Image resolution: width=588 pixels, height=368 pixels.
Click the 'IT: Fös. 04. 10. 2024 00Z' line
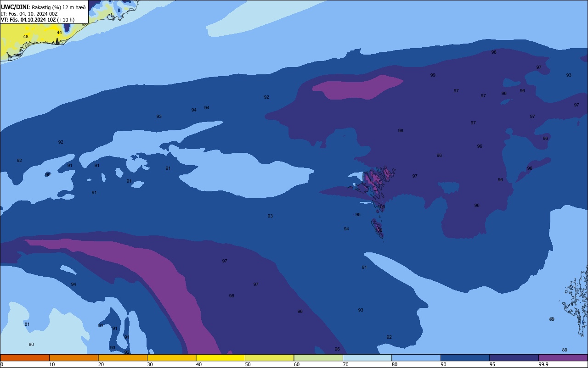point(29,14)
